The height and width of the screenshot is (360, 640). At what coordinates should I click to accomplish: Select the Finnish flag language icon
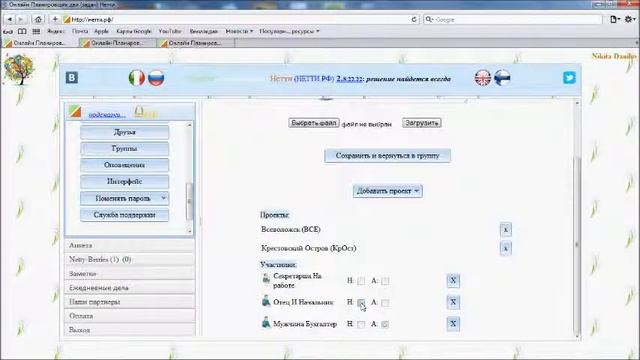click(x=502, y=78)
